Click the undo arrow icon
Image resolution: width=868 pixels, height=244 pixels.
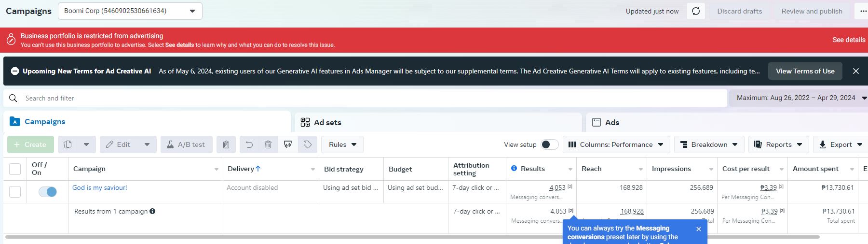pyautogui.click(x=249, y=144)
